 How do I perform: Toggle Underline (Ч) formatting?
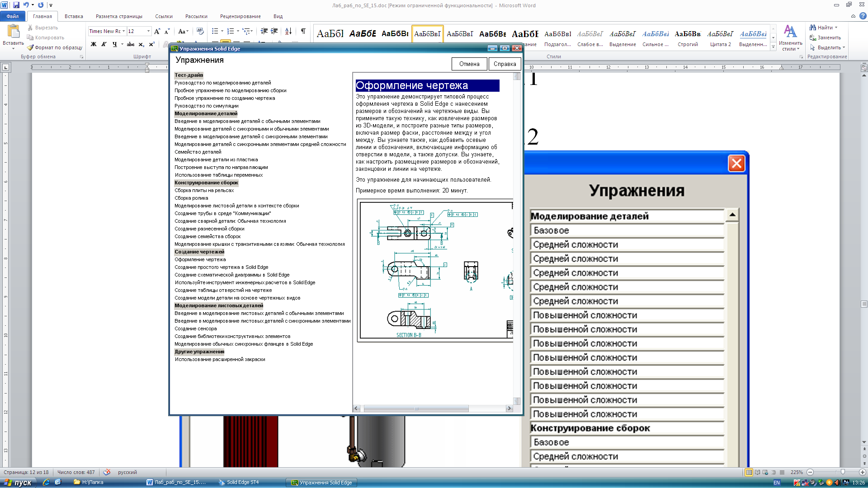tap(114, 44)
